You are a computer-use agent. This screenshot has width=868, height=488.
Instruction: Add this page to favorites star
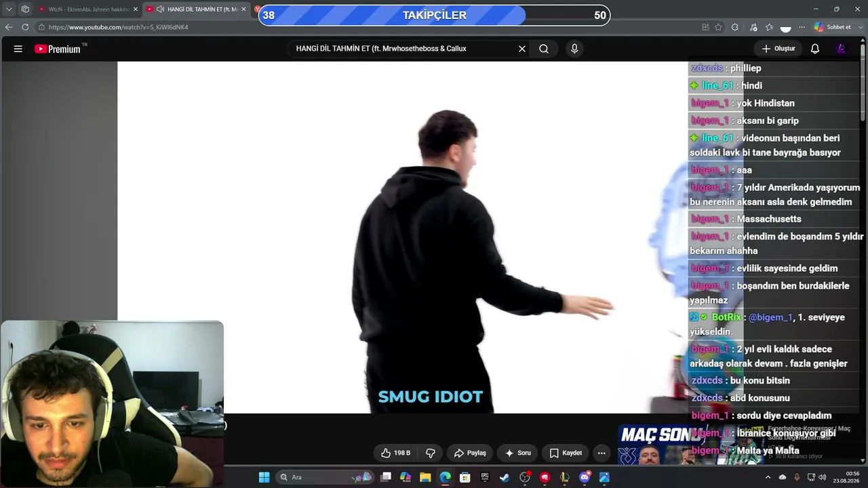(x=719, y=27)
